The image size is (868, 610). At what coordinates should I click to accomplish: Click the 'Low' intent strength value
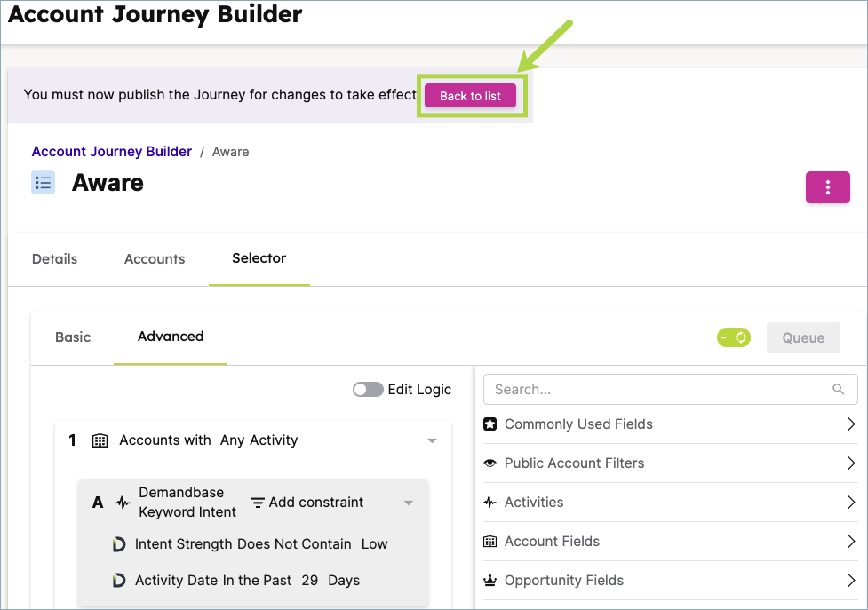pos(375,544)
